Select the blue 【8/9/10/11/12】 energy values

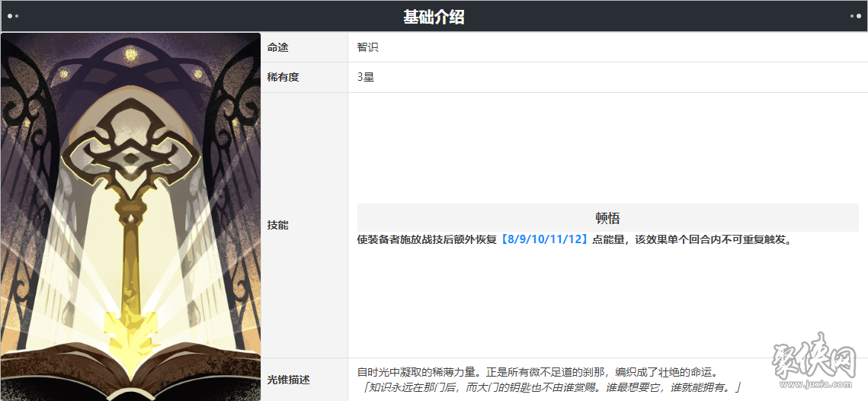point(544,241)
